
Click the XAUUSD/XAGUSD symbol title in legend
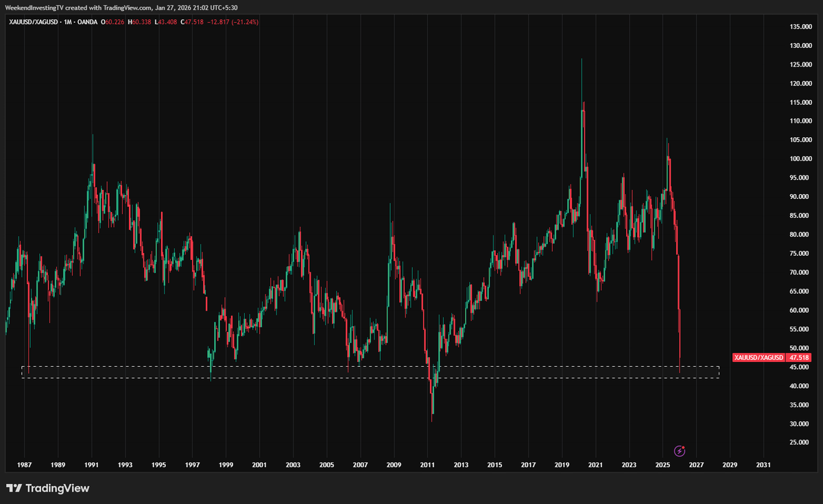(32, 22)
